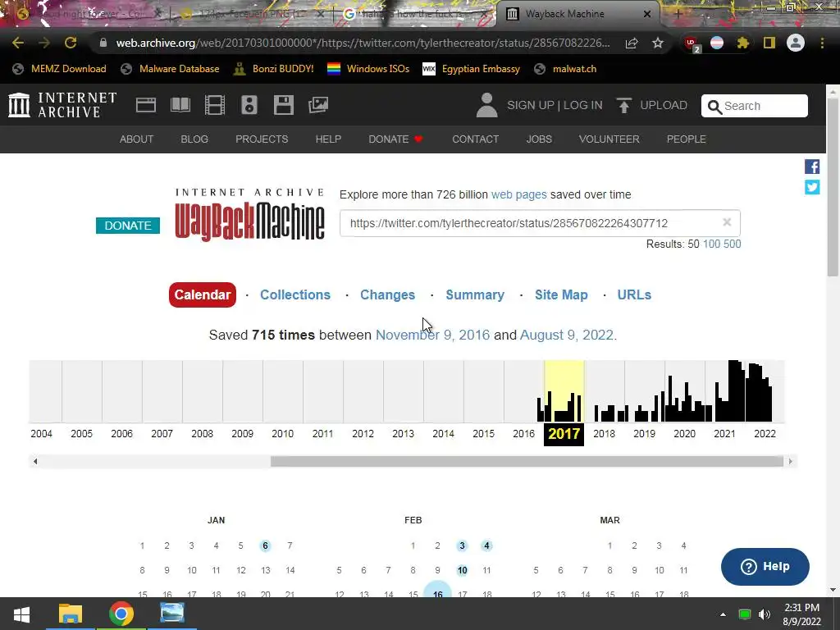Screen dimensions: 840x630
Task: Click SIGN UP link
Action: click(531, 105)
